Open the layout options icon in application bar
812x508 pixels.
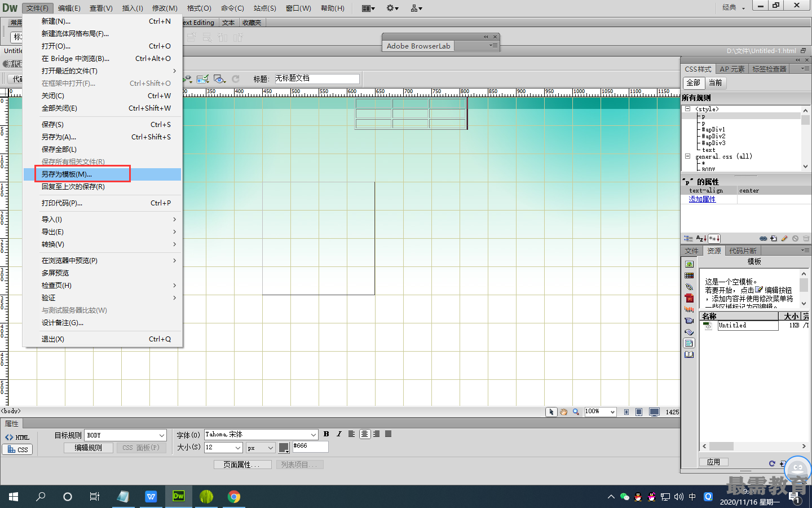[368, 8]
